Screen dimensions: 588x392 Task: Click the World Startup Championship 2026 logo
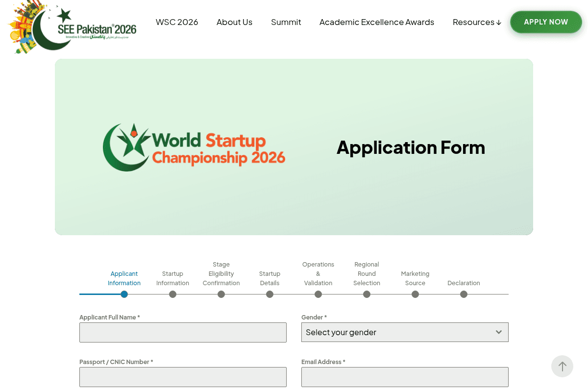coord(194,147)
